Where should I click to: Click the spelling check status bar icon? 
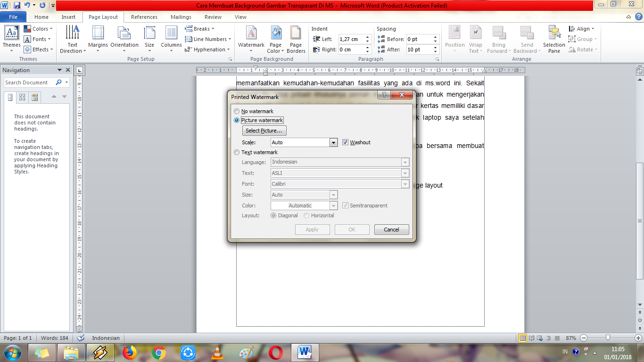(x=81, y=338)
